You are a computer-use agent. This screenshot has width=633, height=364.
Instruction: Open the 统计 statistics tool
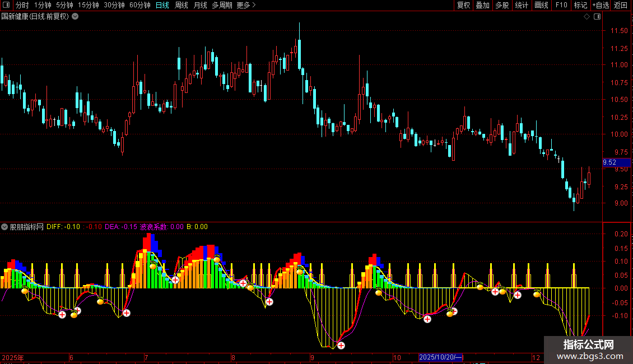(x=521, y=5)
